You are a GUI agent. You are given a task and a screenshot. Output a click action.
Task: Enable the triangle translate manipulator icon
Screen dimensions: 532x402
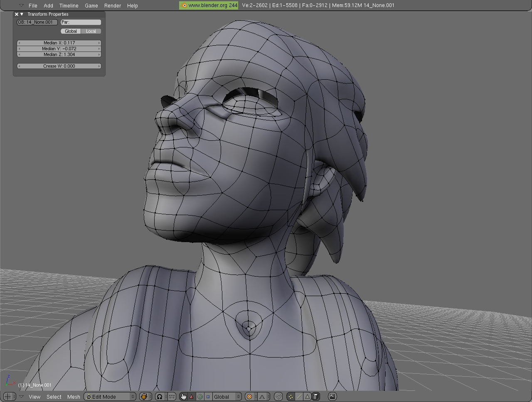pyautogui.click(x=192, y=397)
